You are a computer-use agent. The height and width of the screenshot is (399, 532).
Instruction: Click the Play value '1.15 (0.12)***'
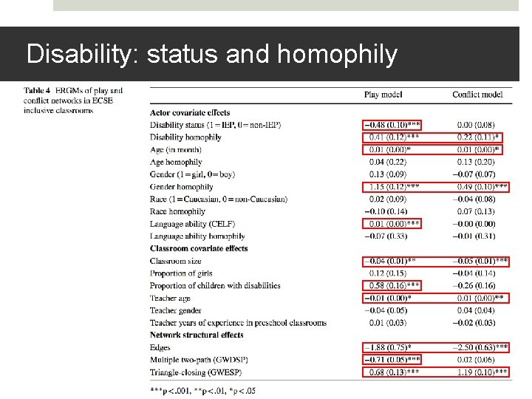pos(394,187)
